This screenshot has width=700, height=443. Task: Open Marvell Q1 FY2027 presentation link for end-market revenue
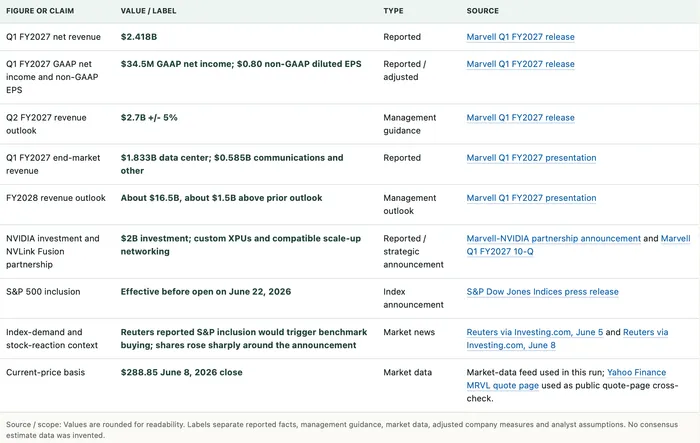[x=531, y=158]
